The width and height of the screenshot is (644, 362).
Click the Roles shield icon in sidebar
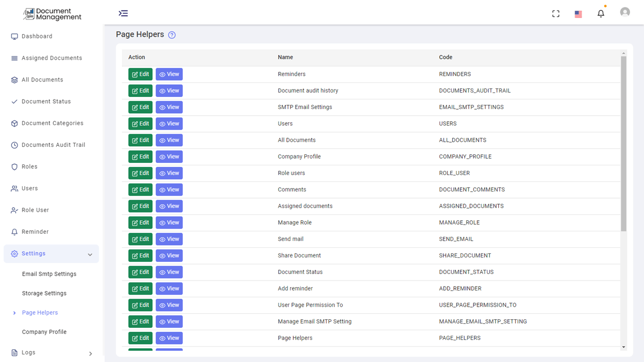pyautogui.click(x=14, y=166)
